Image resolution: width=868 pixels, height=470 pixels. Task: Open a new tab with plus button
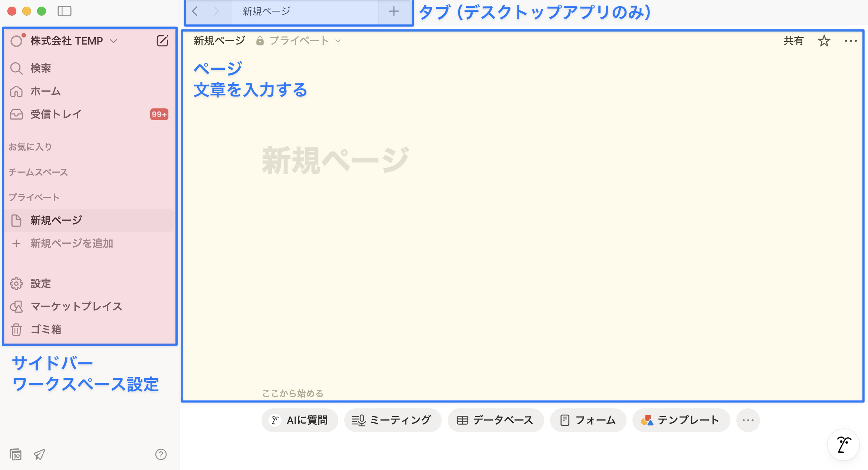[394, 12]
